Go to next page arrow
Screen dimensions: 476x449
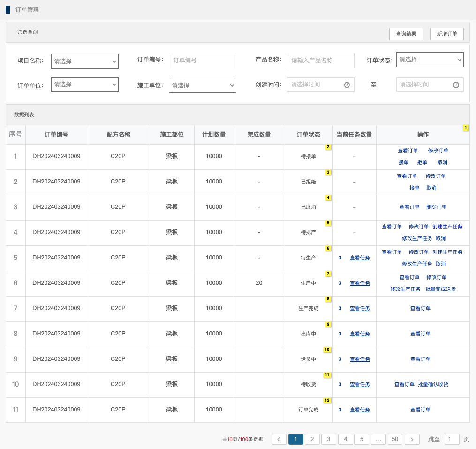tap(412, 439)
